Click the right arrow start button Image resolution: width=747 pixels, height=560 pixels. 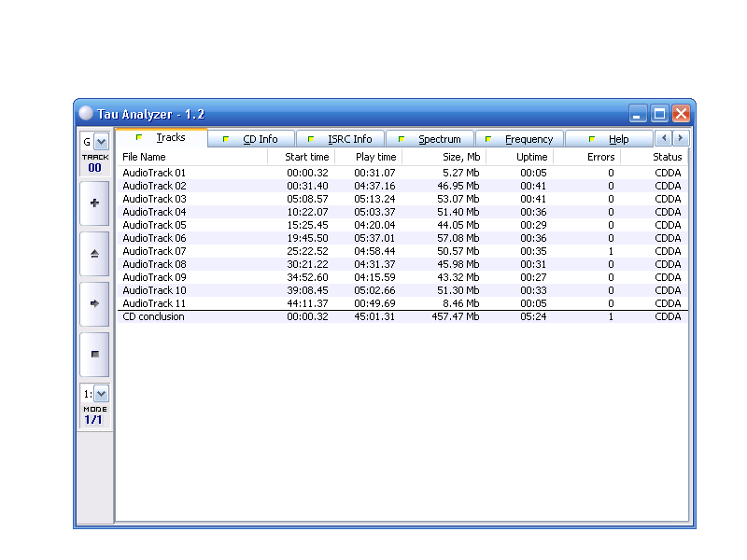[x=94, y=304]
